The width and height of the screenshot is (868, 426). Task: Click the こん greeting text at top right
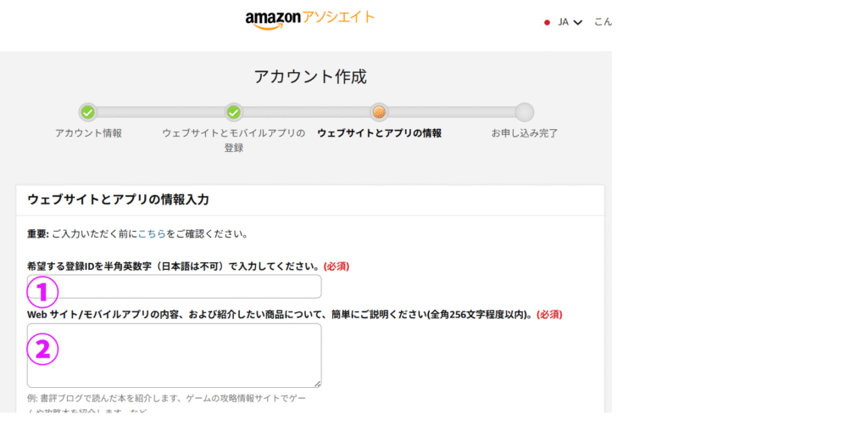(x=603, y=22)
